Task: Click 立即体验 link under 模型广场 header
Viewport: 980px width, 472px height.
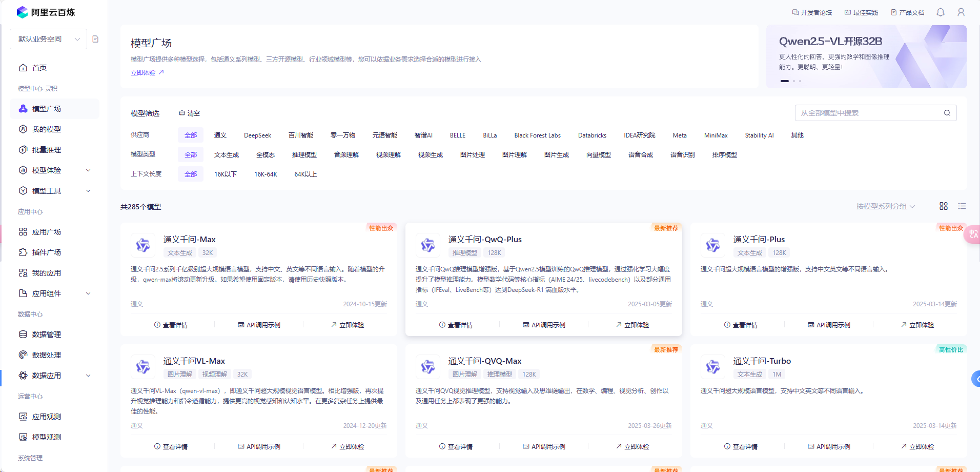Action: tap(147, 73)
